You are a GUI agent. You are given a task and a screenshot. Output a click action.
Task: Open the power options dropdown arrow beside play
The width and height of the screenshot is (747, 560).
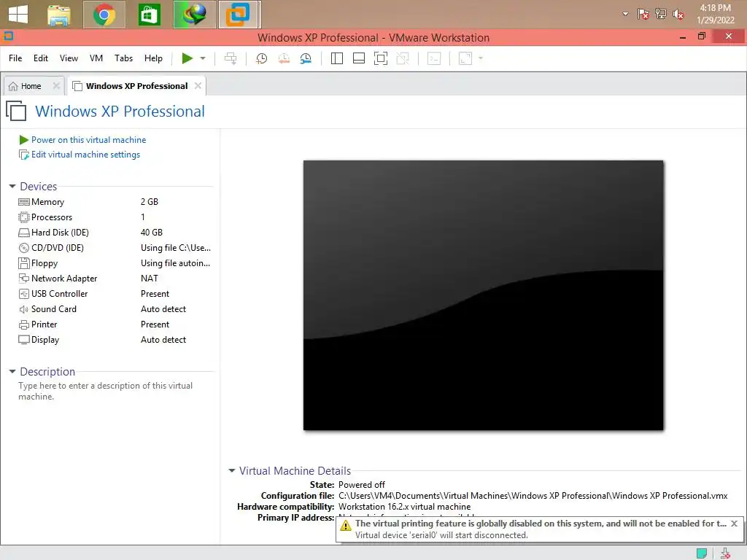pyautogui.click(x=203, y=58)
